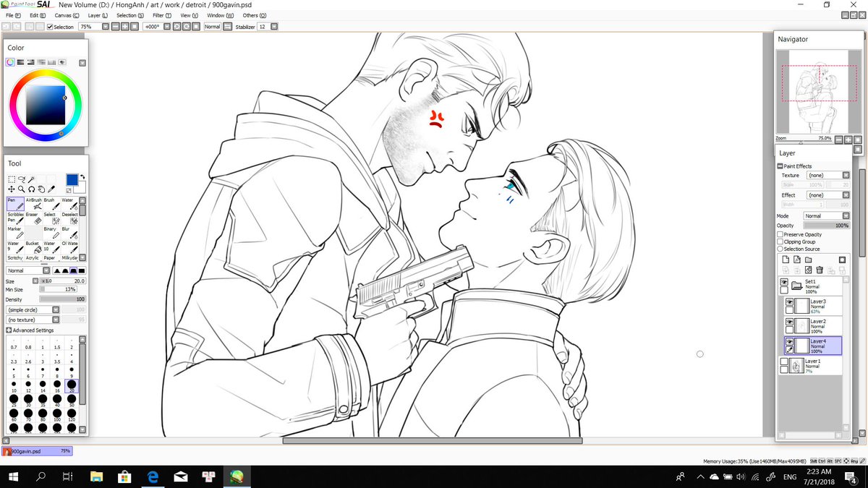Screen dimensions: 868x488
Task: Pick the Eraser tool
Action: click(x=33, y=218)
